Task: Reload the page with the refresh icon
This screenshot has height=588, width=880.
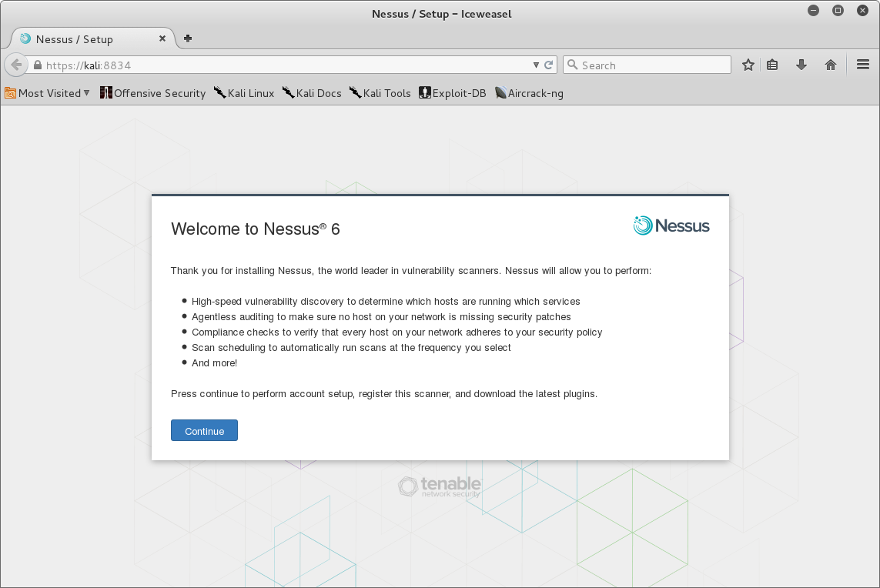Action: tap(549, 65)
